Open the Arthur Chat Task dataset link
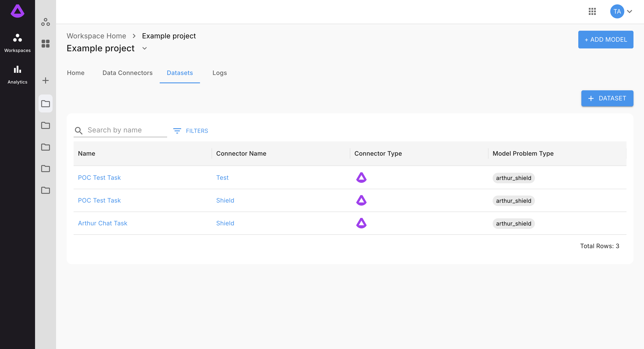Viewport: 644px width, 349px height. (103, 223)
